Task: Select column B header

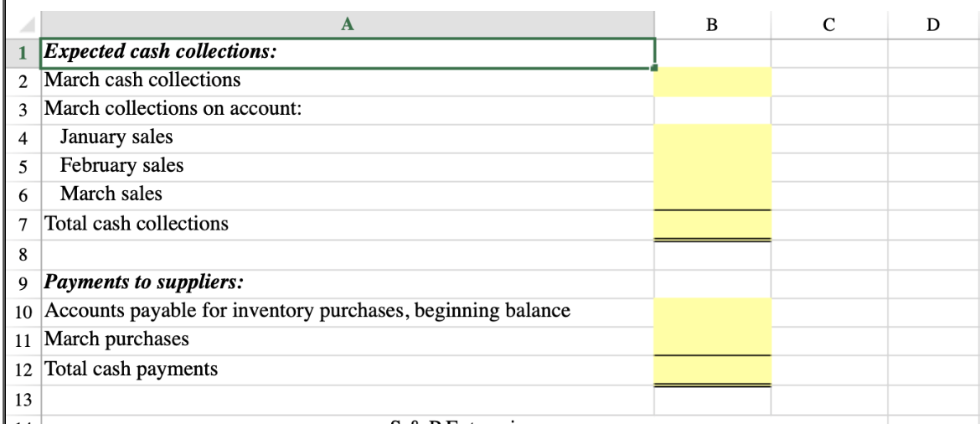Action: 713,25
